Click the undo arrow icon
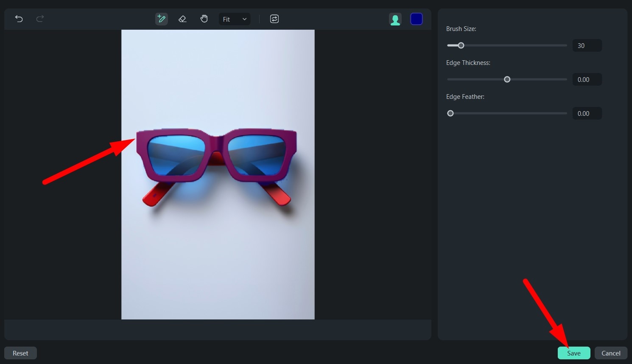 [x=19, y=19]
